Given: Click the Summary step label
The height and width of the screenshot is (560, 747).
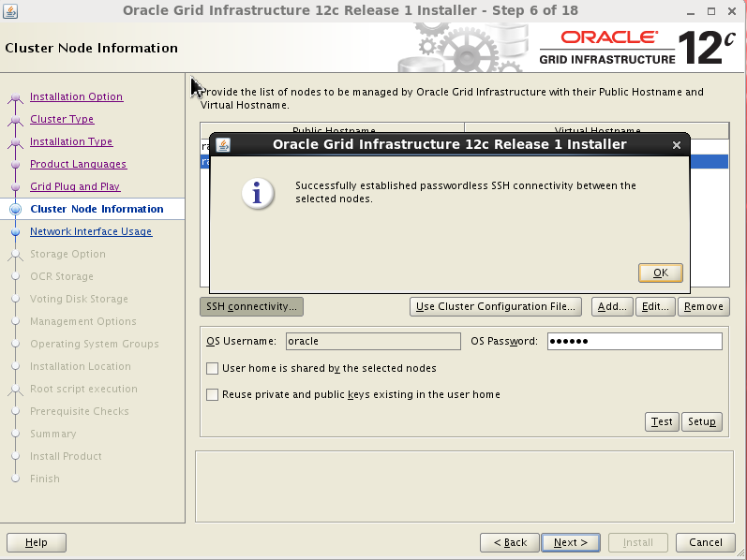Looking at the screenshot, I should point(52,434).
